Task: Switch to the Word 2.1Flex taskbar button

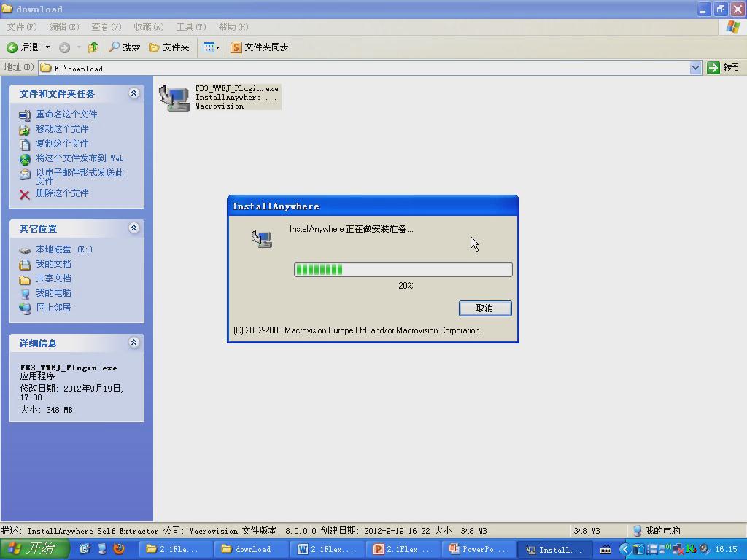Action: point(327,549)
